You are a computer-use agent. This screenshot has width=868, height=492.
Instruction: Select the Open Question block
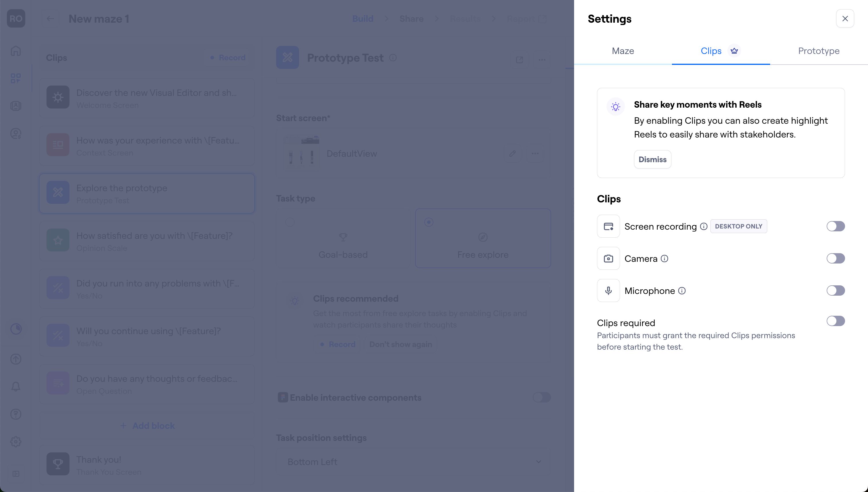click(x=147, y=384)
